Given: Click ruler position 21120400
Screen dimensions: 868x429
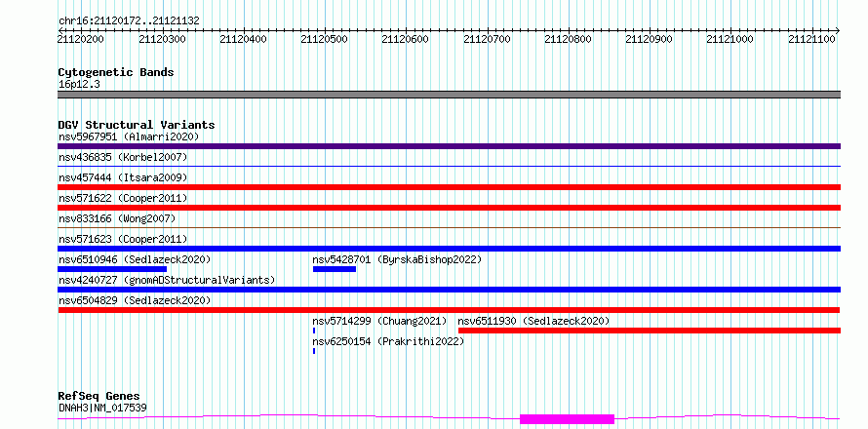Looking at the screenshot, I should click(x=244, y=39).
